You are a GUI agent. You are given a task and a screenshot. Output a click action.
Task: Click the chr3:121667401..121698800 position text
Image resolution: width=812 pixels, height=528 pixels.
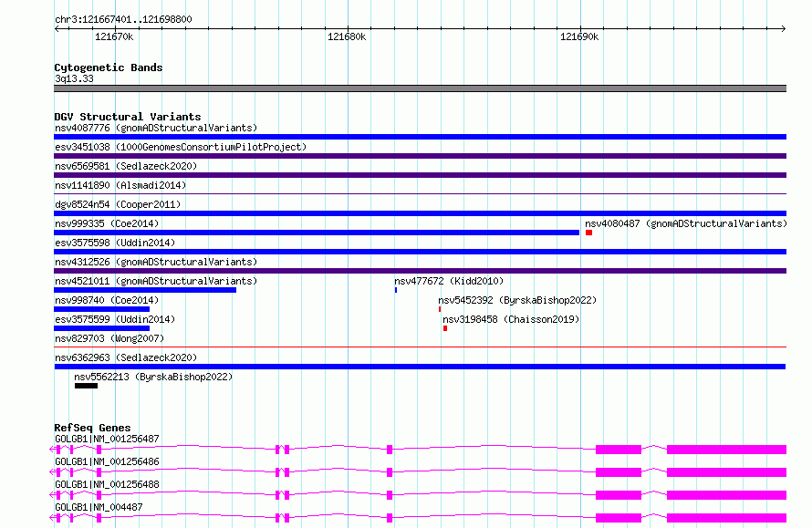(x=123, y=19)
